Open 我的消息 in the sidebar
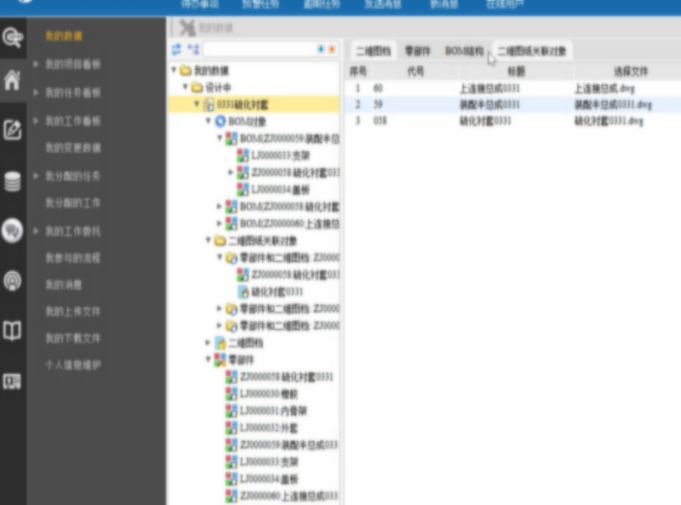The height and width of the screenshot is (505, 681). coord(64,285)
